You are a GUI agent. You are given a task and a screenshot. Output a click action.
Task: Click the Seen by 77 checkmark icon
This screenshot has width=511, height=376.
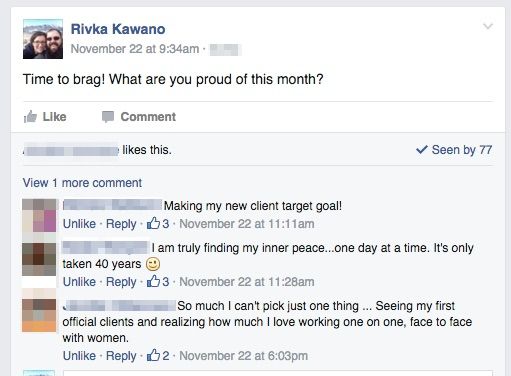422,149
